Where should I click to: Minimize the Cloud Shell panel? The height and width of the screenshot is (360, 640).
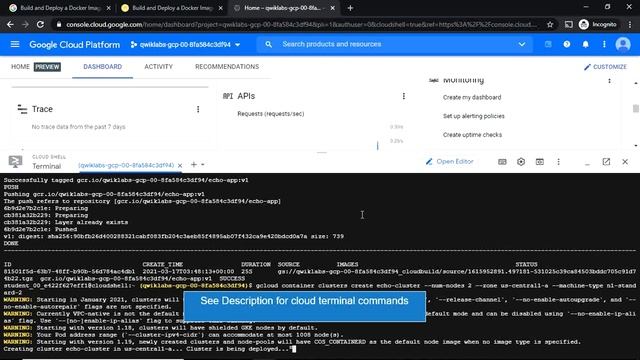tap(587, 163)
